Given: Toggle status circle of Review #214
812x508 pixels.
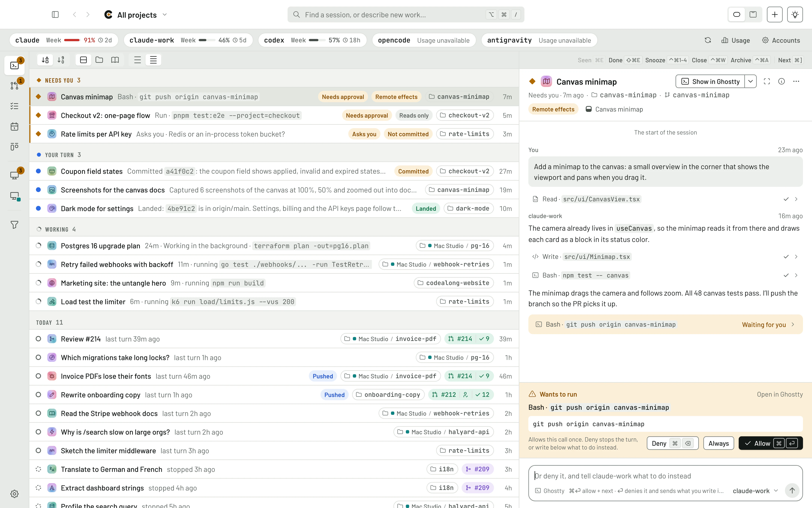Looking at the screenshot, I should click(x=38, y=339).
